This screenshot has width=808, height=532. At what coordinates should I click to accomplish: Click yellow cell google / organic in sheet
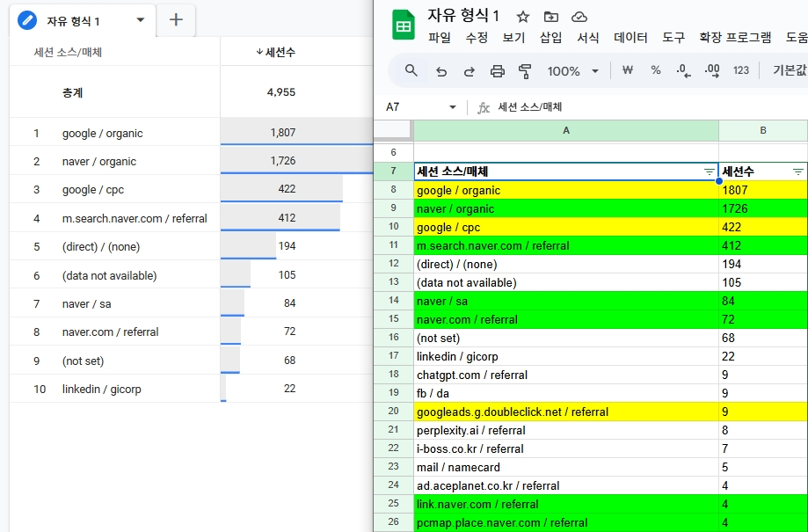(566, 190)
